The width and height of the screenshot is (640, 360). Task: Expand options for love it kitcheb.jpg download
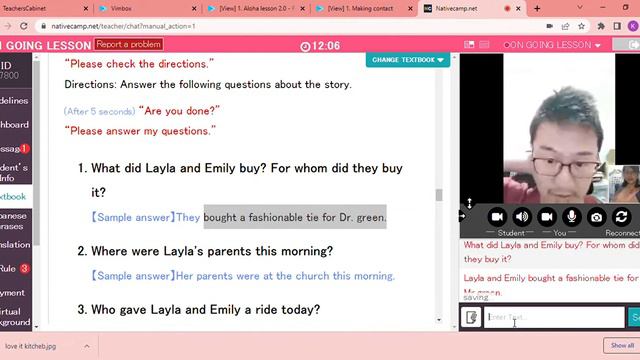pos(87,346)
